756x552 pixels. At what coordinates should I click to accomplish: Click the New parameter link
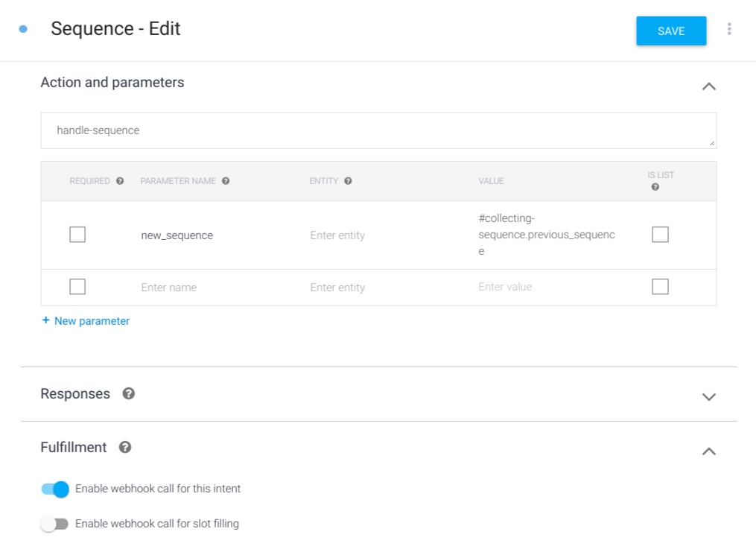pos(86,321)
